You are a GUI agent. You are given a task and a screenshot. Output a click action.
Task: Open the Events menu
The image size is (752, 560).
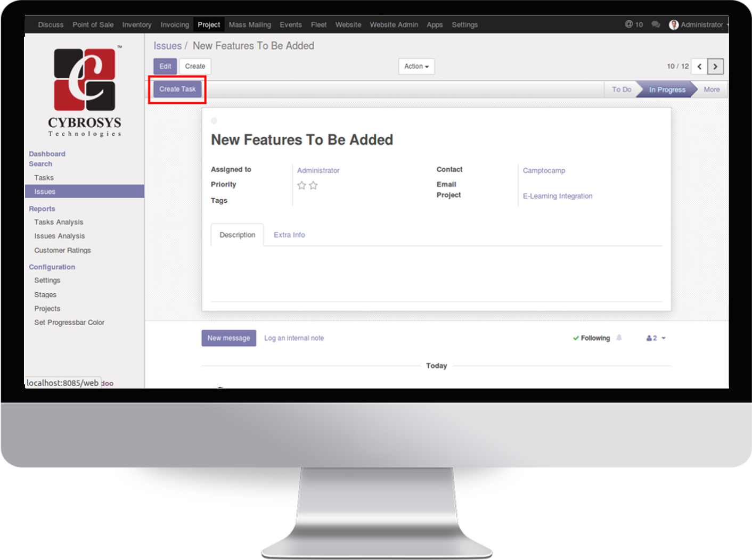click(291, 24)
